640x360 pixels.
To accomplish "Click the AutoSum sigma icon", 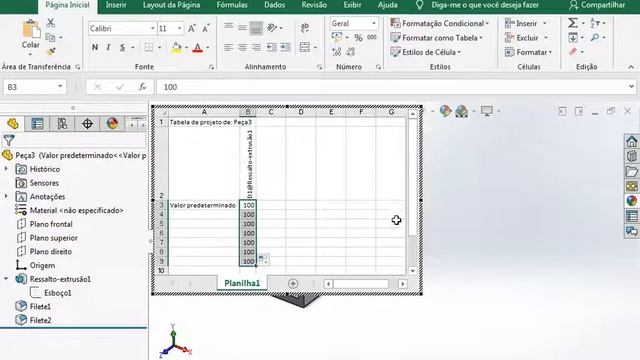I will click(x=573, y=23).
